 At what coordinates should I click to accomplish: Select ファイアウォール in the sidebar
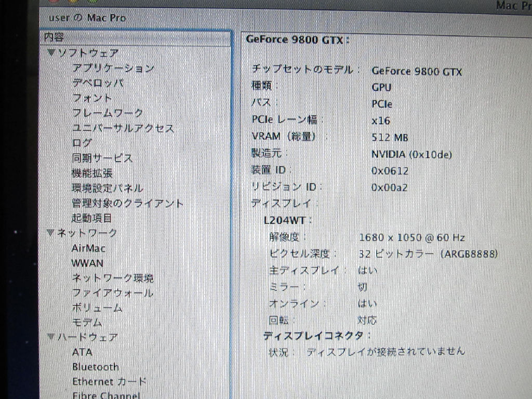[x=113, y=293]
